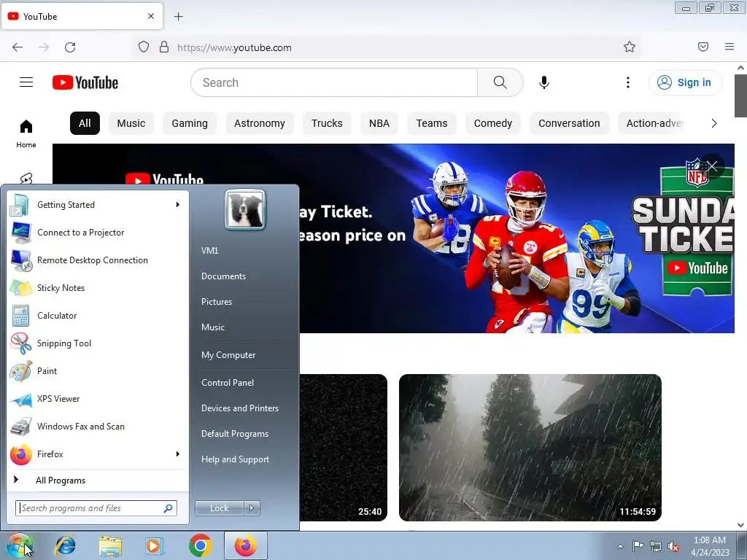Expand the Getting Started submenu arrow
Screen dimensions: 747x560
coord(177,205)
